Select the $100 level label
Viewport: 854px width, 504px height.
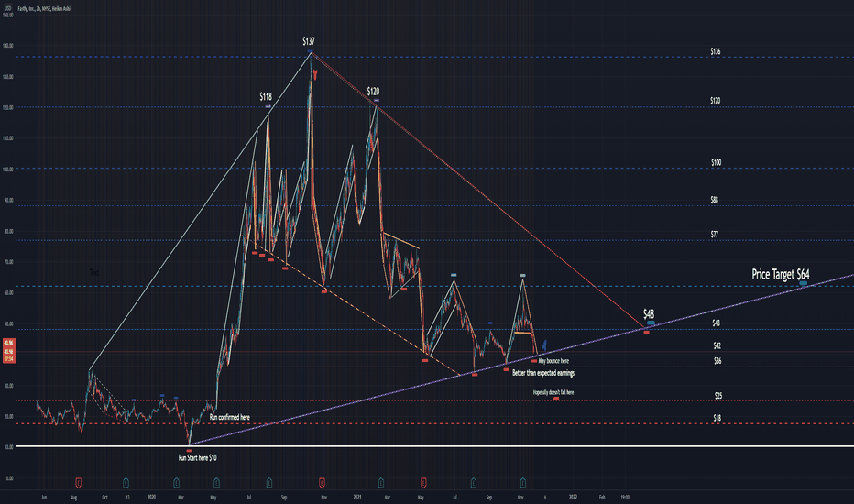click(717, 162)
